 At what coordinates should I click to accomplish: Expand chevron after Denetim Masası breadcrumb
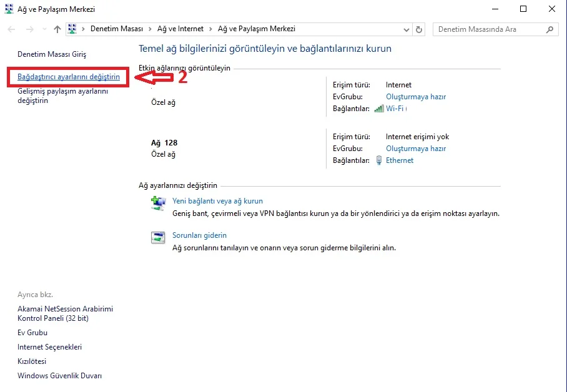[x=149, y=29]
